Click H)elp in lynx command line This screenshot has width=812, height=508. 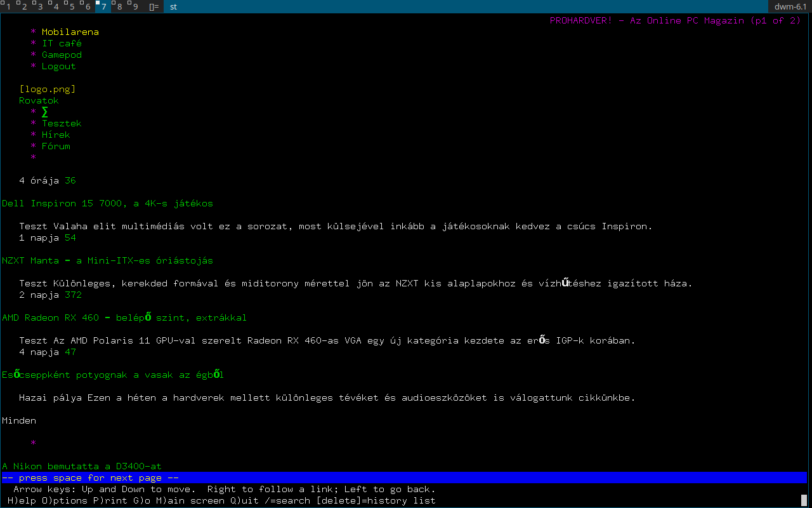[x=22, y=500]
